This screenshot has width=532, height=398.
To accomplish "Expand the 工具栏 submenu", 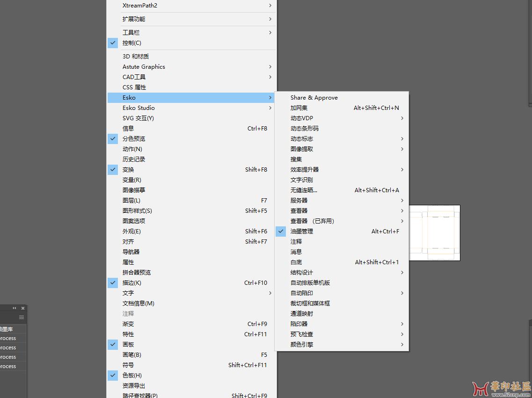I will coord(192,33).
